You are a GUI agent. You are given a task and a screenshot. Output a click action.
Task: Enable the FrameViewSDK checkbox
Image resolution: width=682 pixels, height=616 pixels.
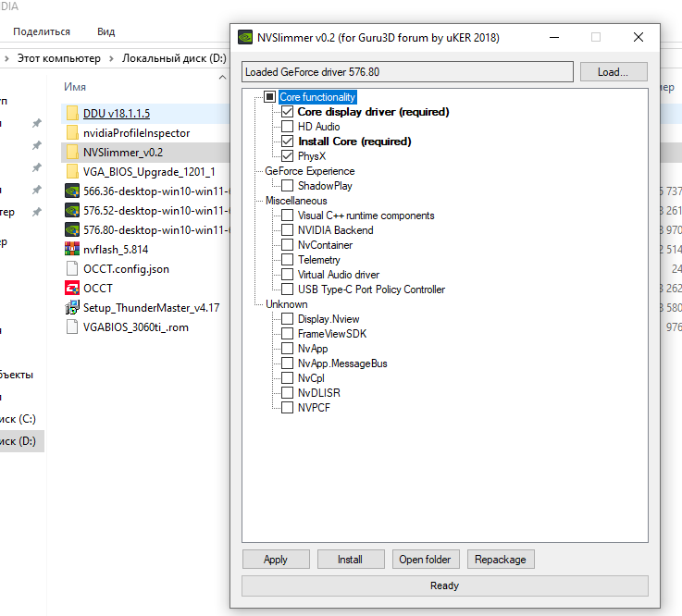(287, 334)
